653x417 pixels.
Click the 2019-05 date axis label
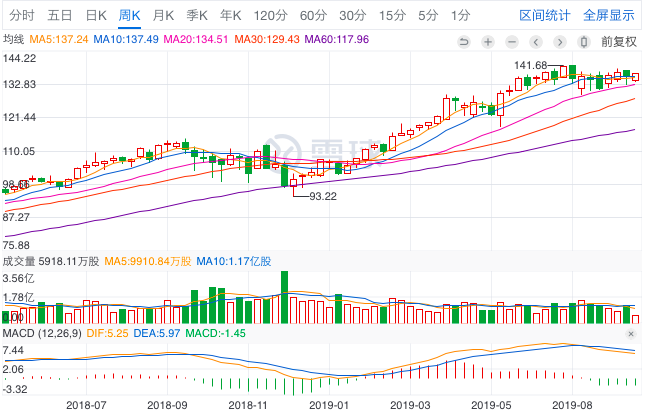(491, 405)
